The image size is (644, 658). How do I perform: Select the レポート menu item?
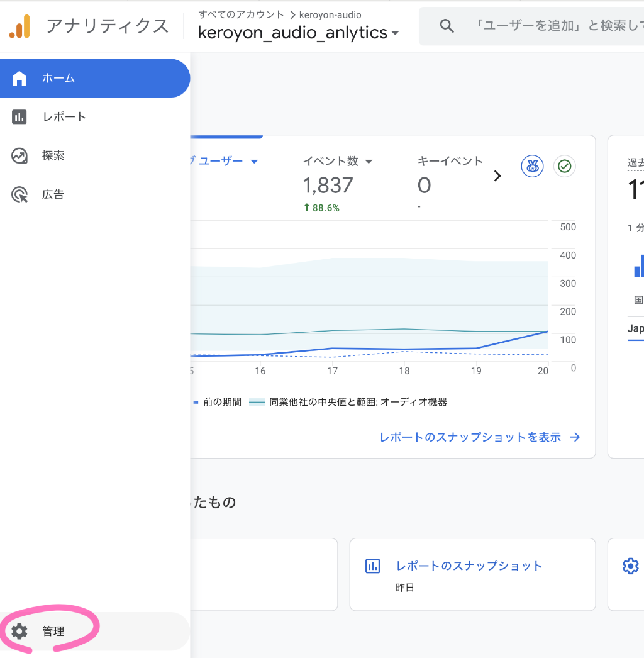point(64,117)
